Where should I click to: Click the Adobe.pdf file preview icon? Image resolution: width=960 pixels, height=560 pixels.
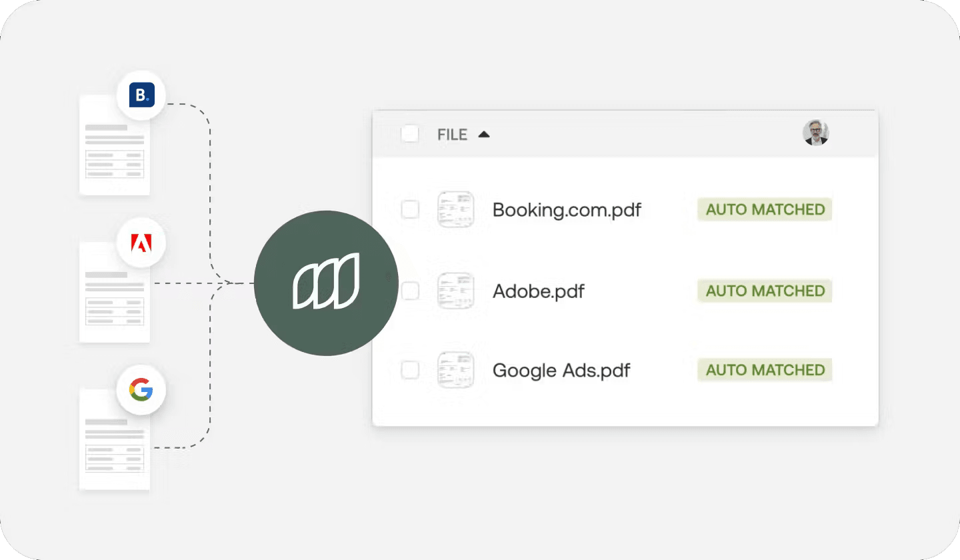pyautogui.click(x=455, y=291)
